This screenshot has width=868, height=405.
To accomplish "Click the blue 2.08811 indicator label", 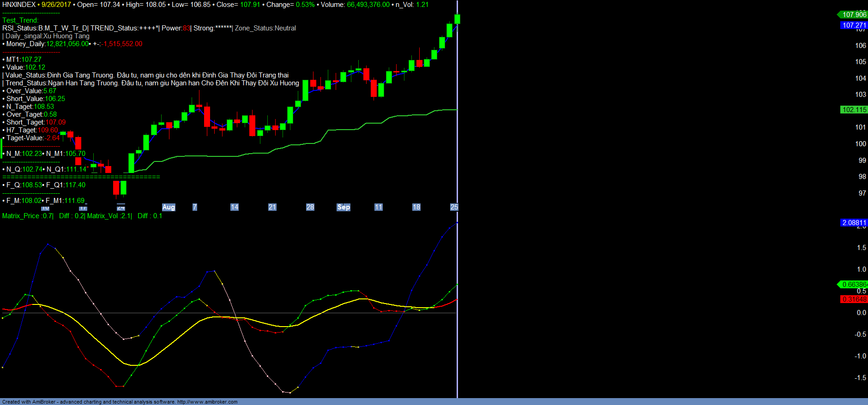I will click(854, 223).
